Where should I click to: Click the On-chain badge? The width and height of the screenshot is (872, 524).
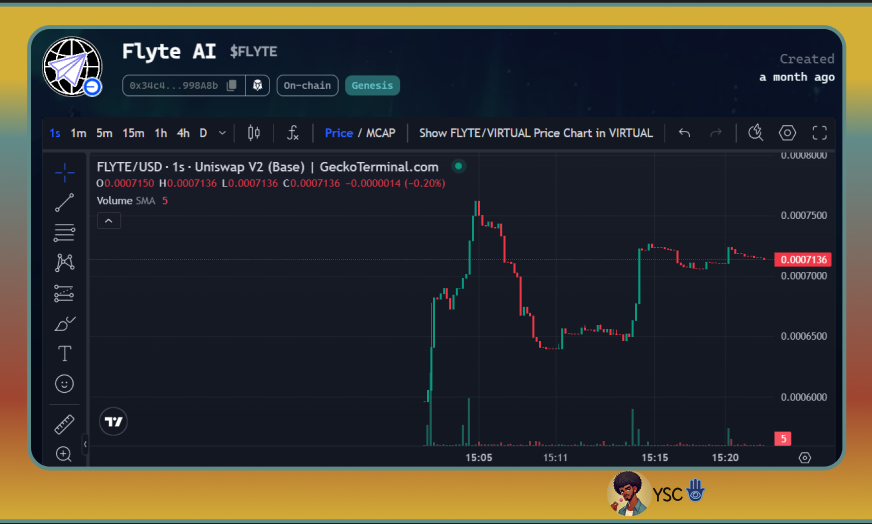point(308,85)
